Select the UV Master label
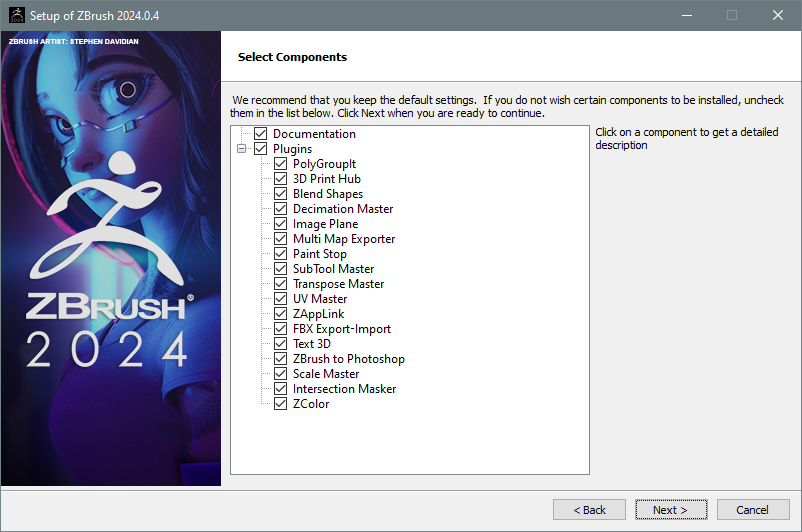The height and width of the screenshot is (532, 802). [x=320, y=299]
